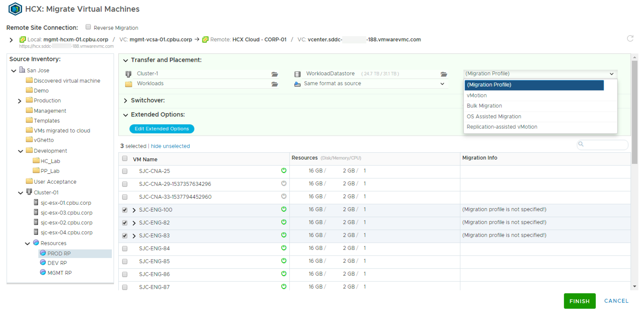Click the scrollbar down arrow
Viewport: 644px width, 314px height.
(635, 286)
